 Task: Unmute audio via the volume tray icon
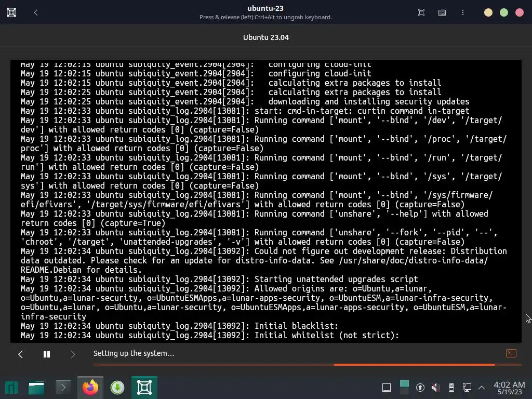436,388
